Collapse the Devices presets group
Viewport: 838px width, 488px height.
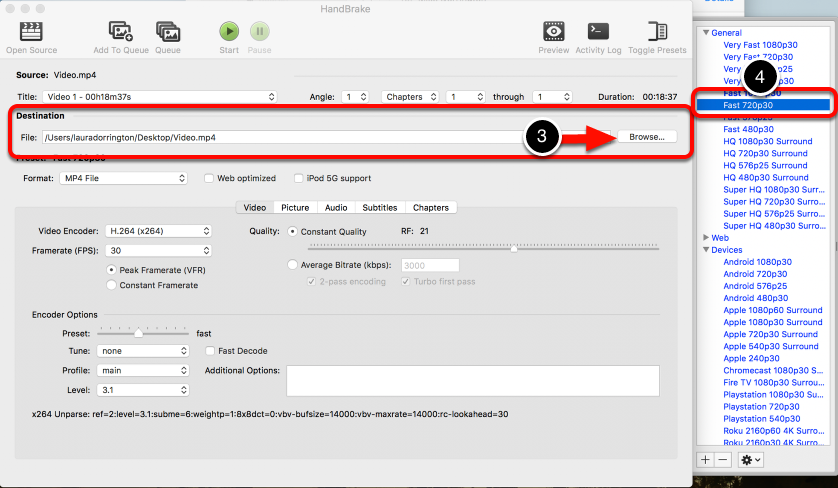click(x=706, y=250)
